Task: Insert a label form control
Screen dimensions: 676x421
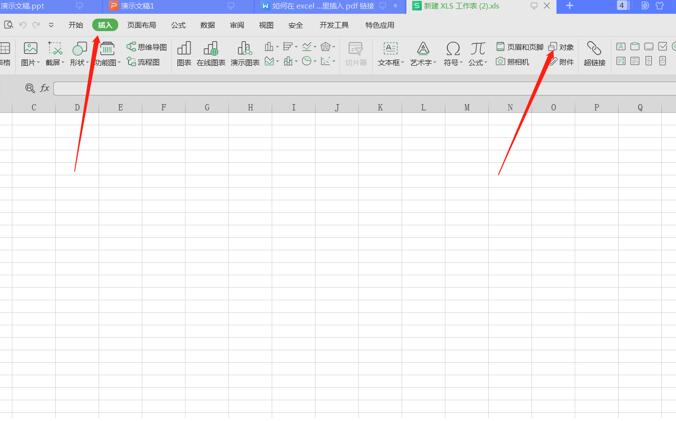Action: pos(621,47)
